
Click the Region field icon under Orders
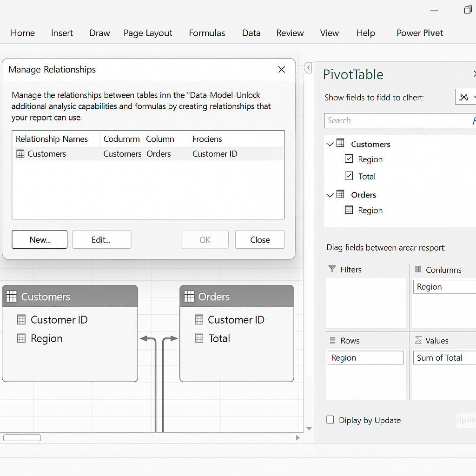point(349,210)
